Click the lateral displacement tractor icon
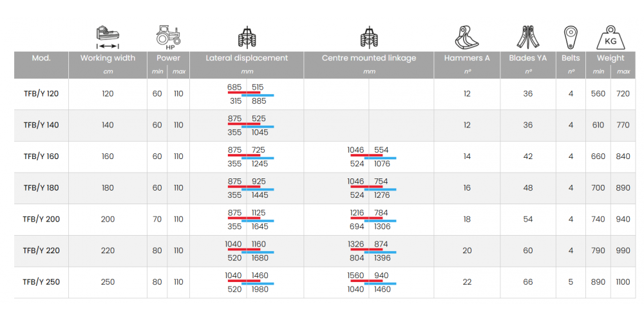Image resolution: width=644 pixels, height=322 pixels. [246, 37]
